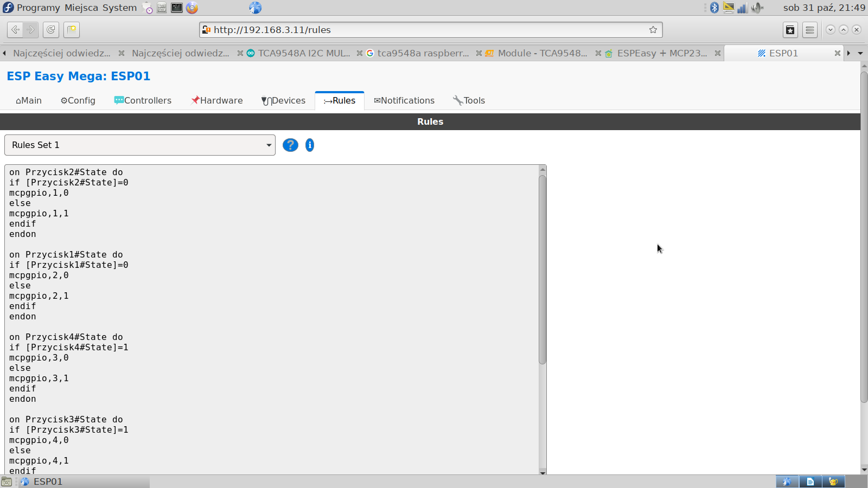Open the Devices tab
Screen dimensions: 868x488
283,100
